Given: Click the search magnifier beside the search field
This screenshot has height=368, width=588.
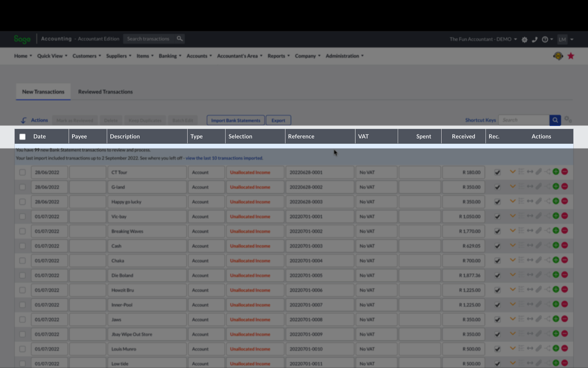Looking at the screenshot, I should (x=555, y=120).
